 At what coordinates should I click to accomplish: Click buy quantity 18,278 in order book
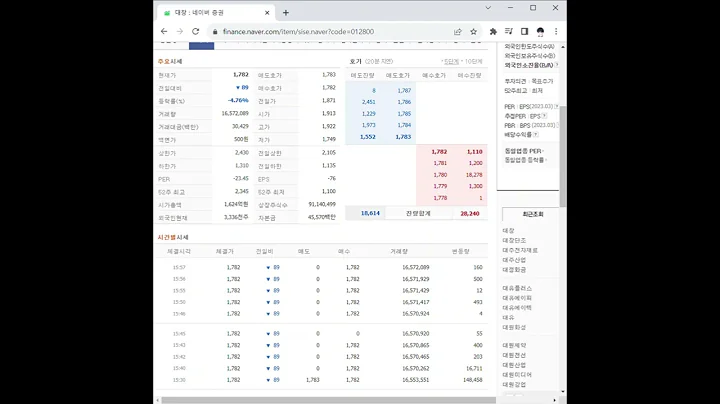coord(474,175)
